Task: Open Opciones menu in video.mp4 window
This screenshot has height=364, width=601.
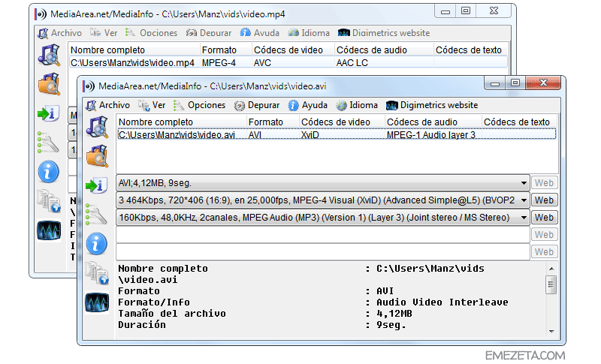Action: (x=152, y=33)
